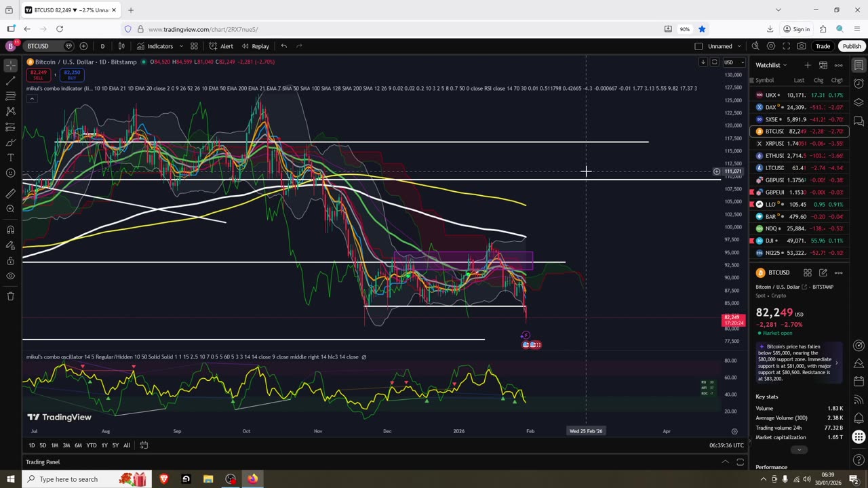The image size is (868, 488).
Task: Click the red SELL 82,249 button
Action: click(39, 75)
